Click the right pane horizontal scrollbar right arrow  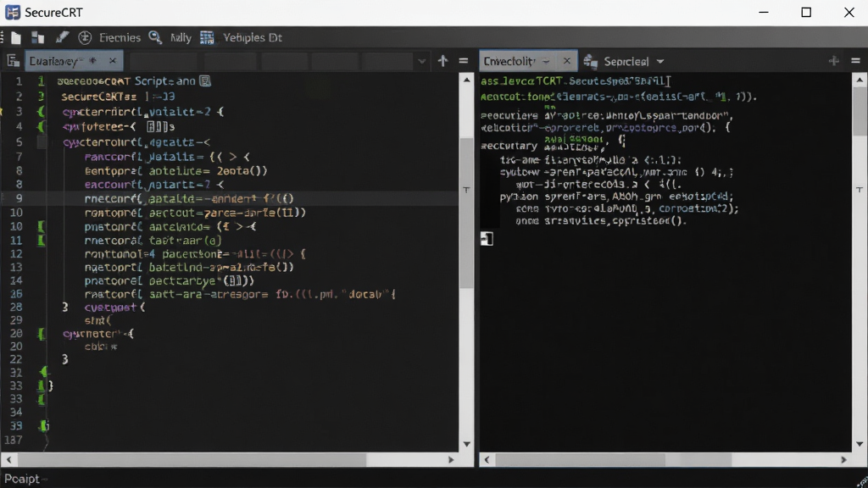coord(843,460)
